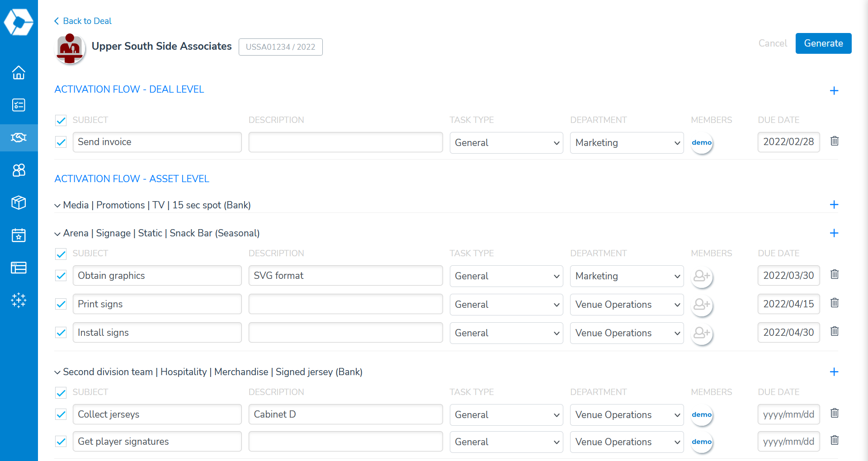This screenshot has width=868, height=461.
Task: Toggle select-all checkbox in the Signed jersey section
Action: [x=61, y=393]
